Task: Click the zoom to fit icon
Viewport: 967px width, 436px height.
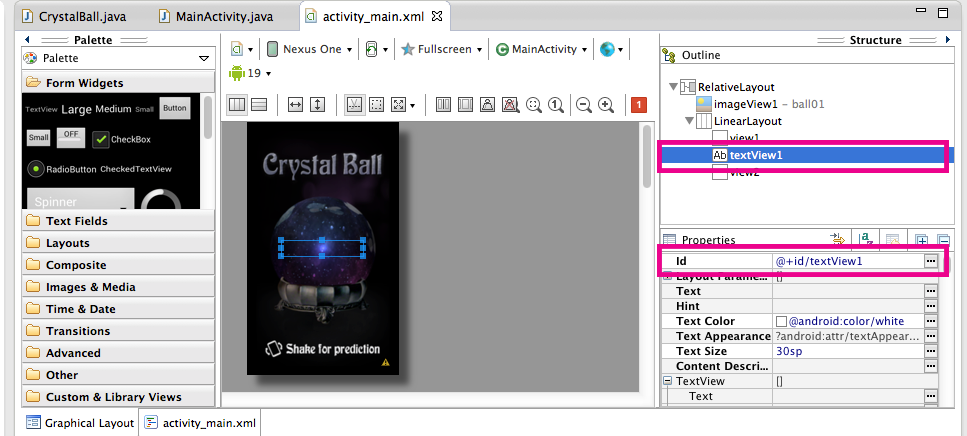Action: click(x=534, y=105)
